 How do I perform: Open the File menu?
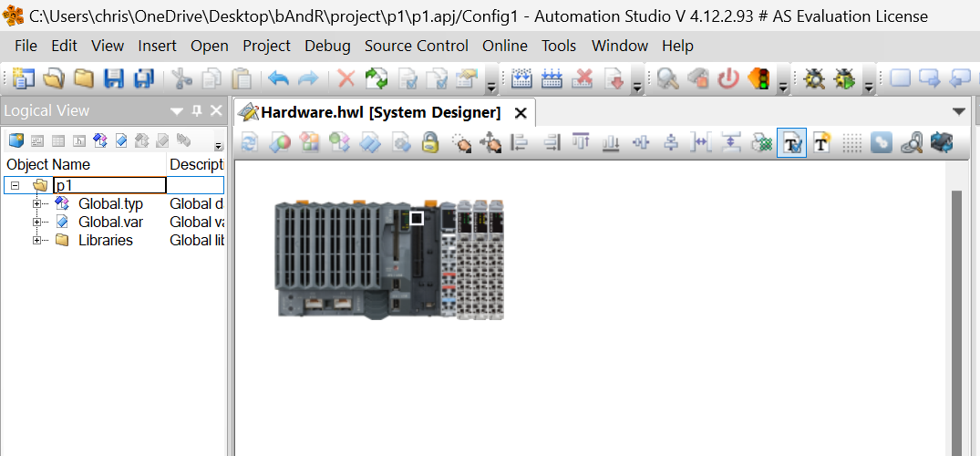(26, 46)
